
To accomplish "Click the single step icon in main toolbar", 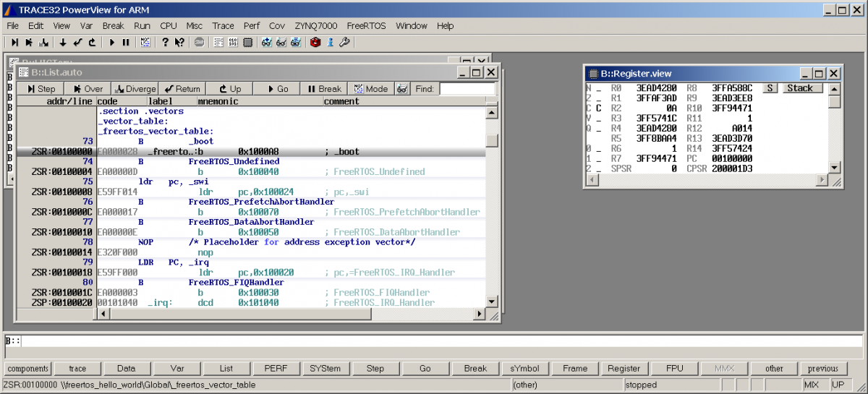I will 14,43.
